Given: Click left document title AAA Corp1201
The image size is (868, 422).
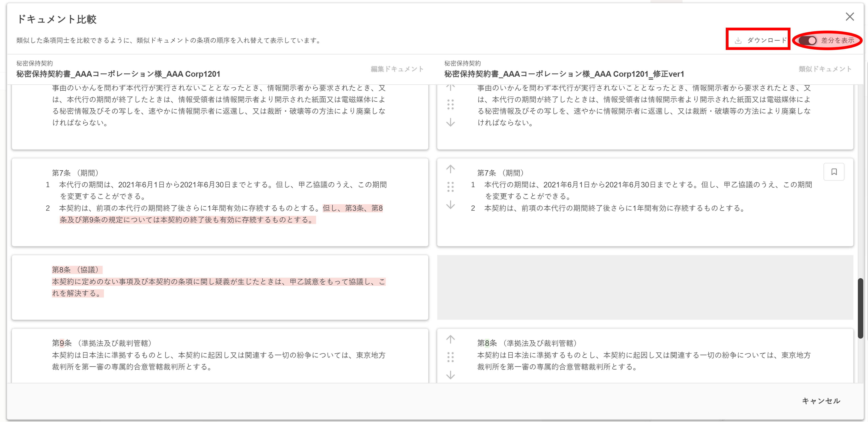Looking at the screenshot, I should [118, 74].
